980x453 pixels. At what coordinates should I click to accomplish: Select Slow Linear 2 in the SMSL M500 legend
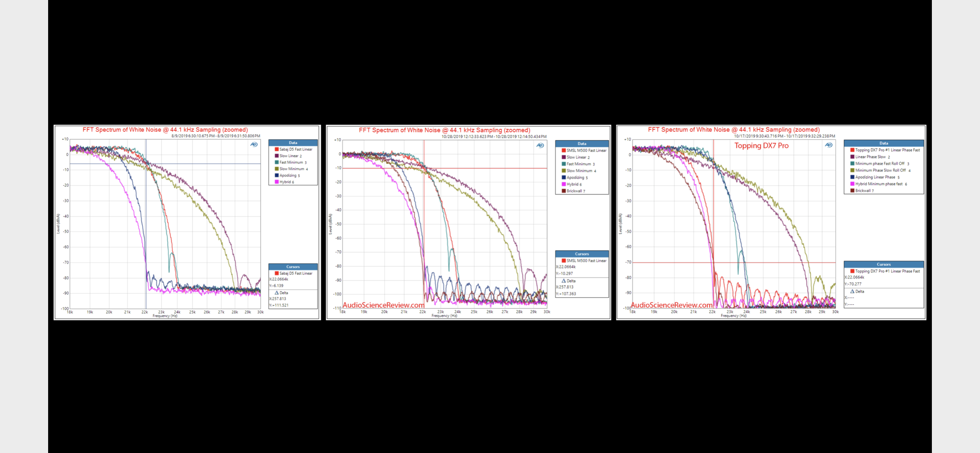tap(576, 157)
